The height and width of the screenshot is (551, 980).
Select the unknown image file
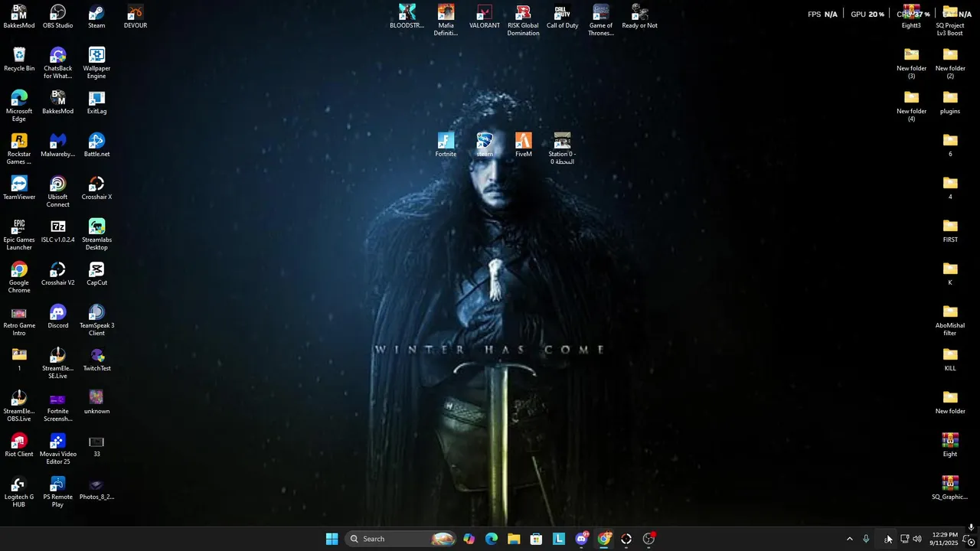tap(96, 403)
